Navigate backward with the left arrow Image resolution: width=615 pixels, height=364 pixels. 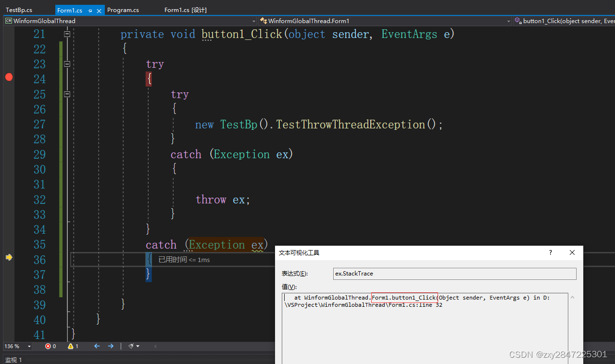(x=97, y=346)
